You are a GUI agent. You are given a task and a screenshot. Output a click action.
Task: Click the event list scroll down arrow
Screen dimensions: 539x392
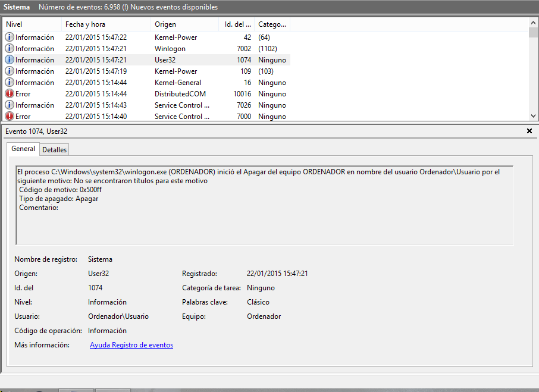coord(533,116)
